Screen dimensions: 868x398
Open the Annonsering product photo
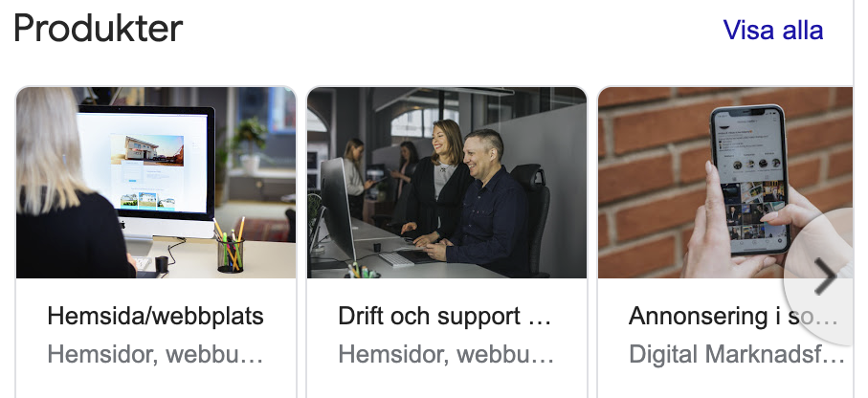tap(725, 182)
